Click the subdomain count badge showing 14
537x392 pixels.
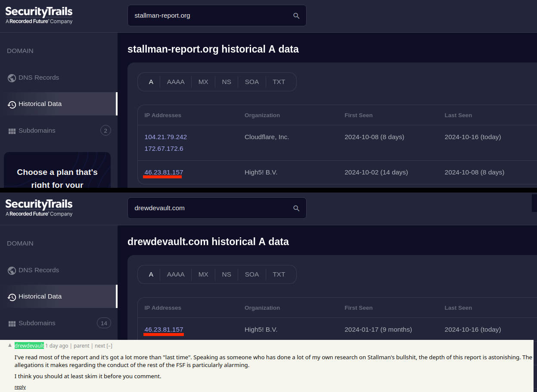[x=104, y=323]
